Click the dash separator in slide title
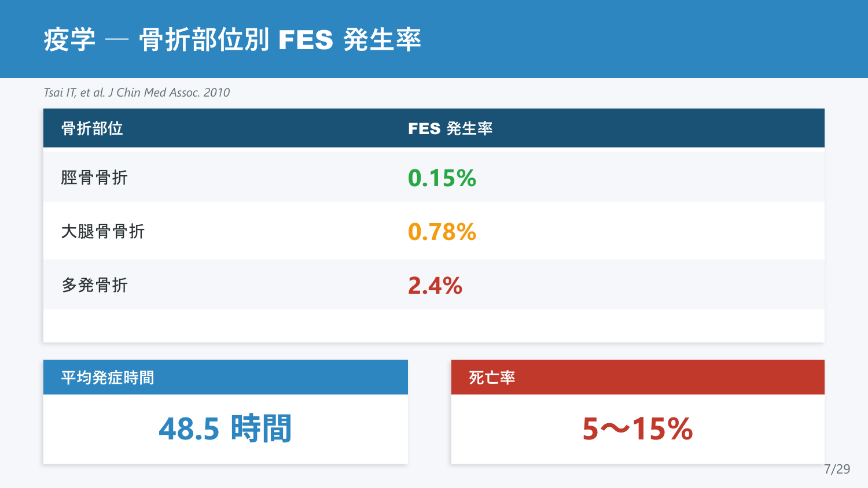Screen dimensions: 868x488 point(117,40)
